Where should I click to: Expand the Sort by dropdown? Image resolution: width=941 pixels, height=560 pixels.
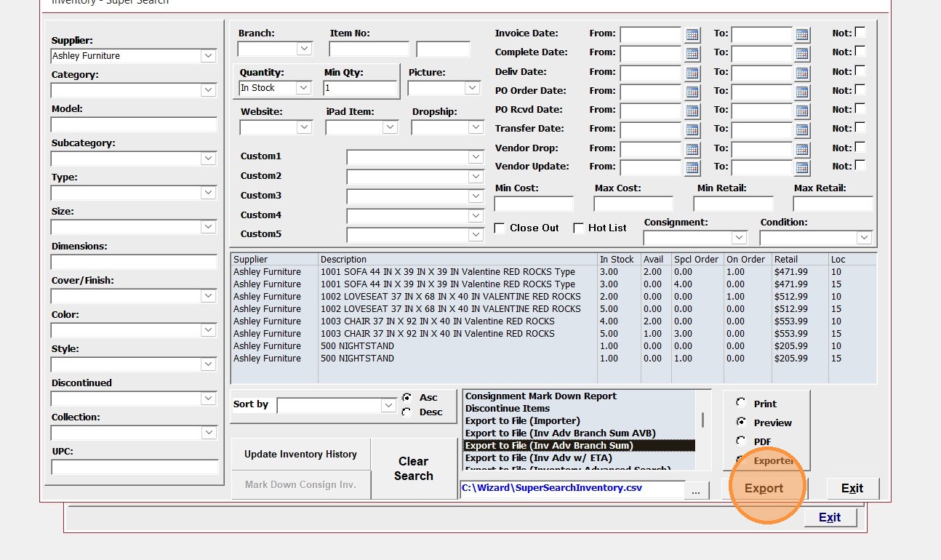click(389, 406)
